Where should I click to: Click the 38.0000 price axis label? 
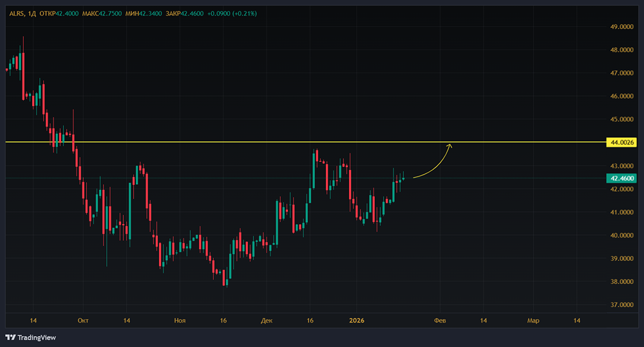coord(622,282)
